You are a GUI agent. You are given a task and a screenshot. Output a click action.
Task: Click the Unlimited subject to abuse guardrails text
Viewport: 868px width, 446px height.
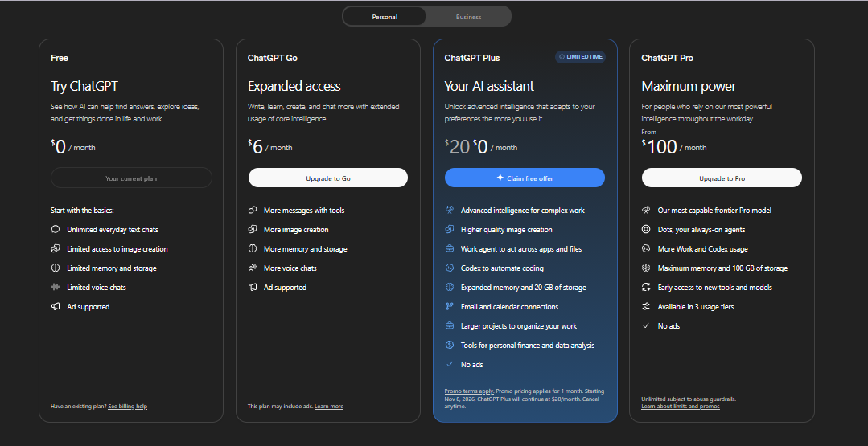[689, 399]
